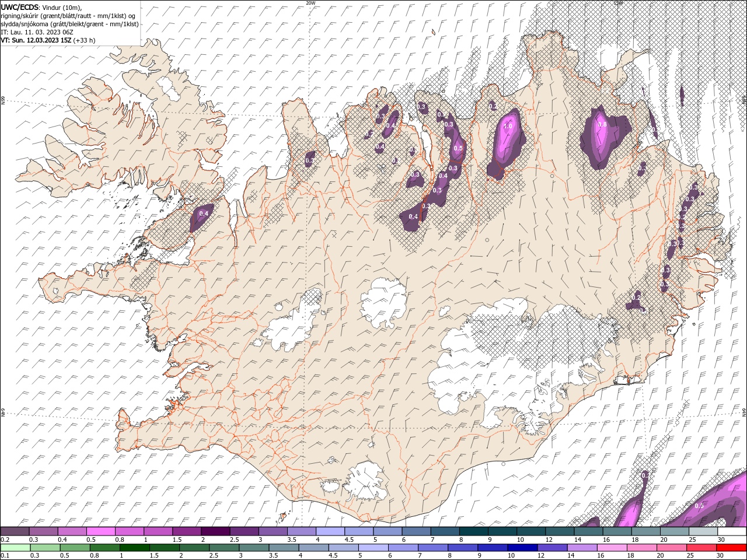Pick the light pink swatch labeled 16 in the green row
Viewport: 747px width, 560px height.
pyautogui.click(x=611, y=548)
